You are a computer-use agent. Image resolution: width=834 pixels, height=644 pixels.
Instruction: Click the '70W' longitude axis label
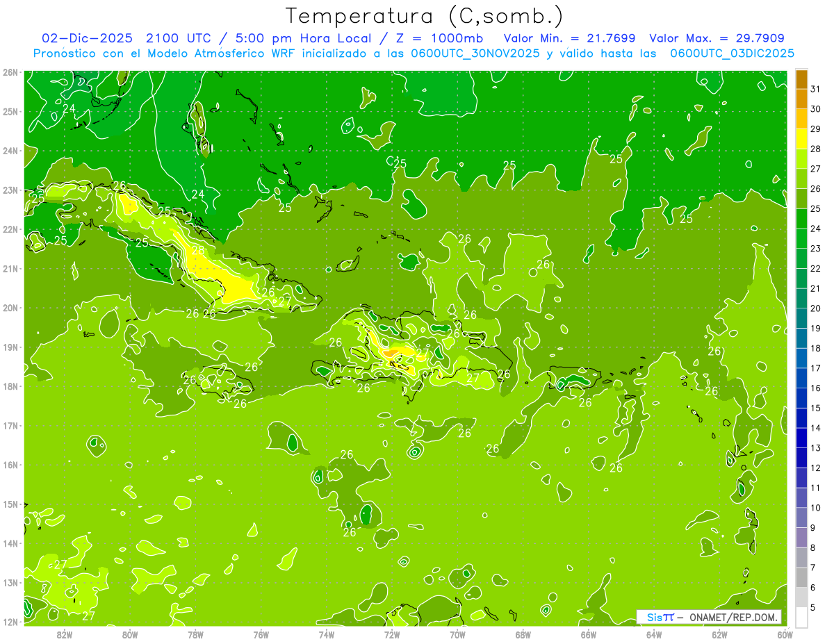(457, 634)
